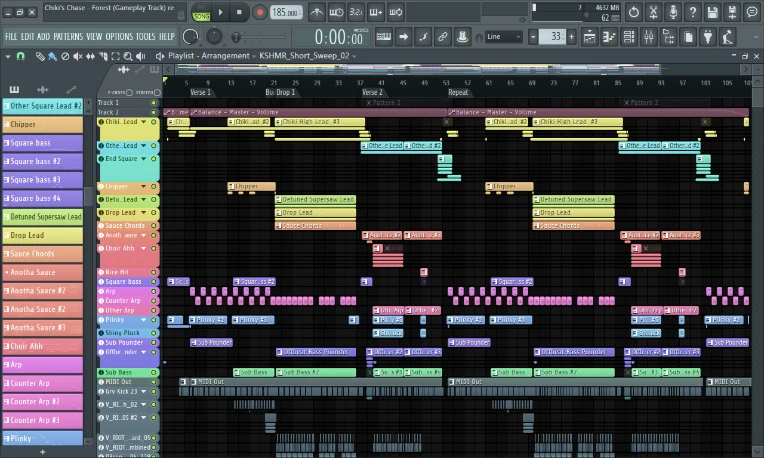Enable wait for input before recording
Image resolution: width=764 pixels, height=458 pixels.
pos(336,12)
